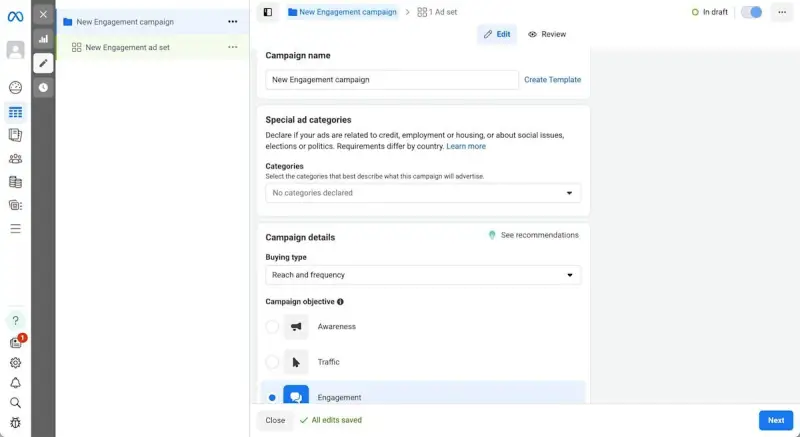Open Help question mark icon
Screen dimensions: 800x437
click(15, 320)
